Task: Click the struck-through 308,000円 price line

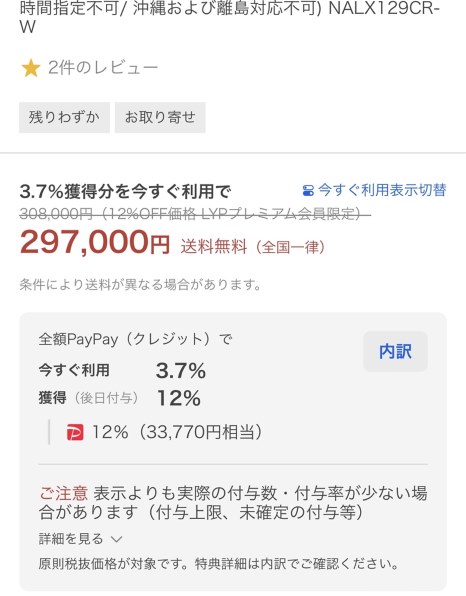Action: 195,214
